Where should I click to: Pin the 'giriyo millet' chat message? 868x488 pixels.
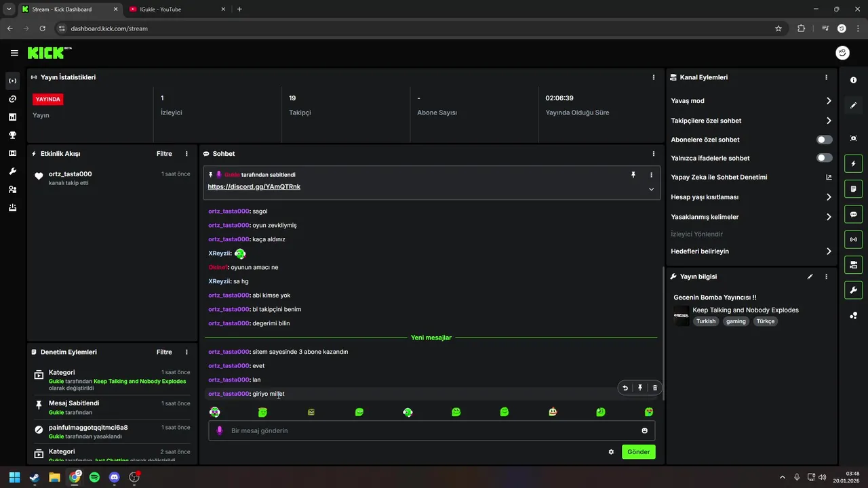click(x=639, y=388)
